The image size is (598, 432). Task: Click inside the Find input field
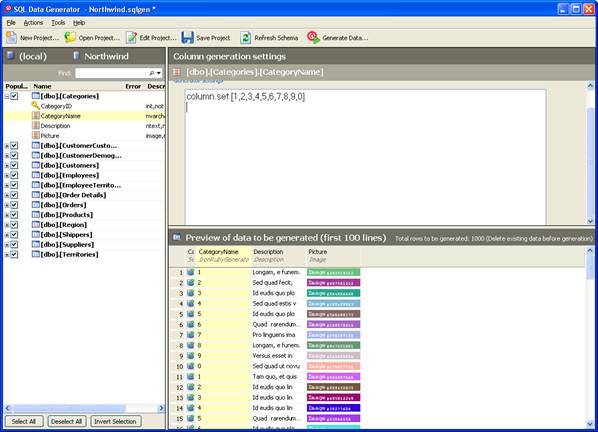point(112,73)
